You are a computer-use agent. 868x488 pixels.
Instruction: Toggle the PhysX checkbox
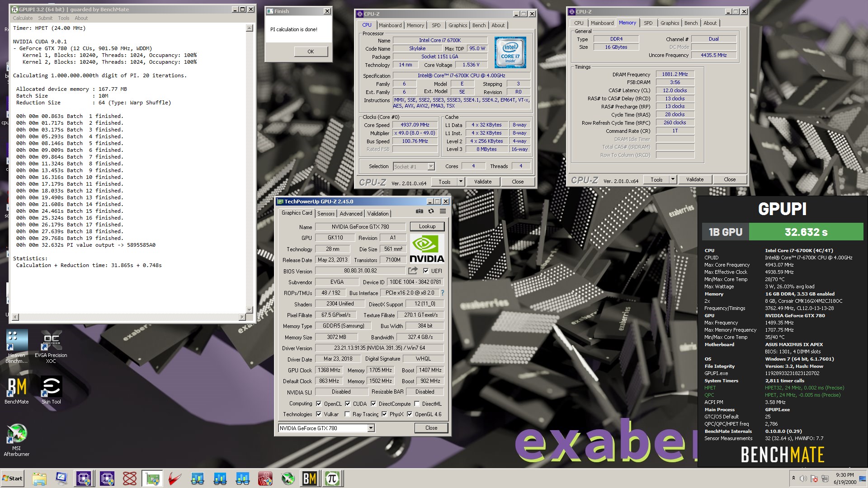[384, 414]
